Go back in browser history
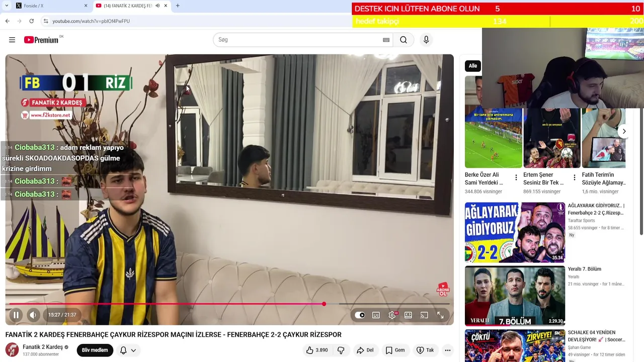The image size is (644, 362). [x=7, y=21]
